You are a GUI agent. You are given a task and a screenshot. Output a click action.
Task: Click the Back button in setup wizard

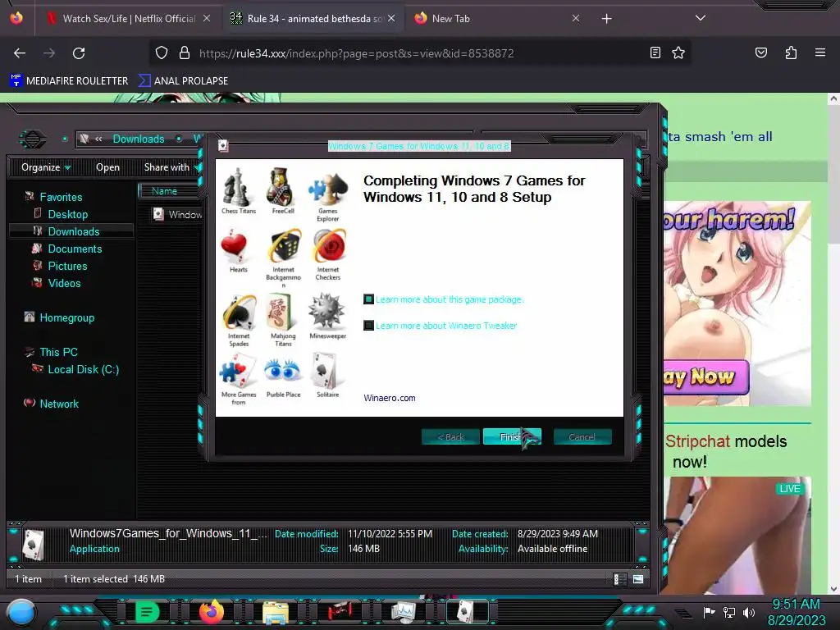pyautogui.click(x=450, y=437)
